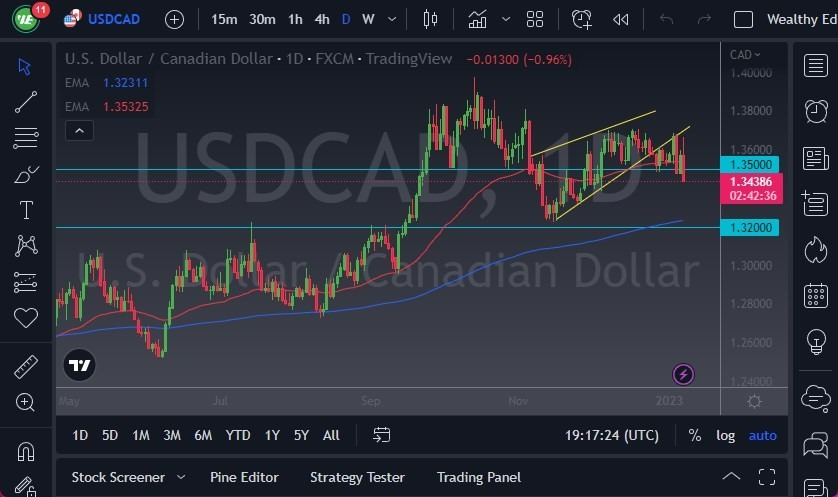Open the CAD currency dropdown
838x497 pixels.
click(744, 55)
